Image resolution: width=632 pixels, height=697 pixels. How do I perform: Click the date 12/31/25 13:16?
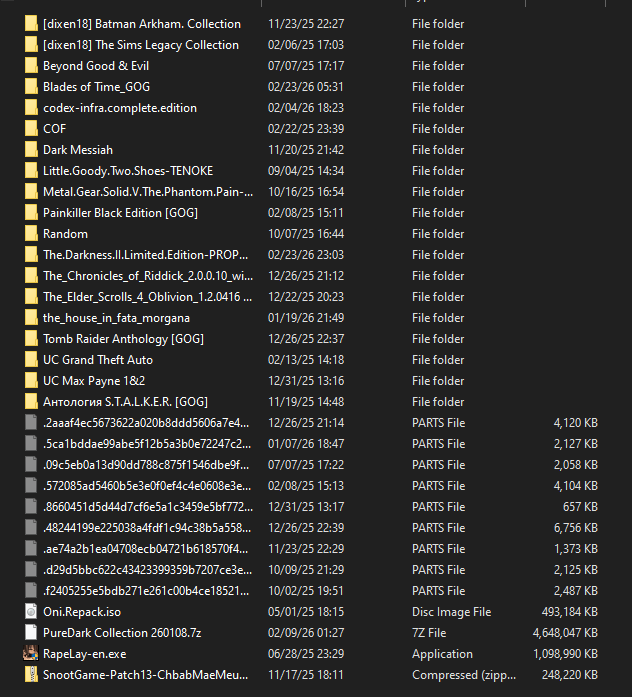click(x=306, y=381)
